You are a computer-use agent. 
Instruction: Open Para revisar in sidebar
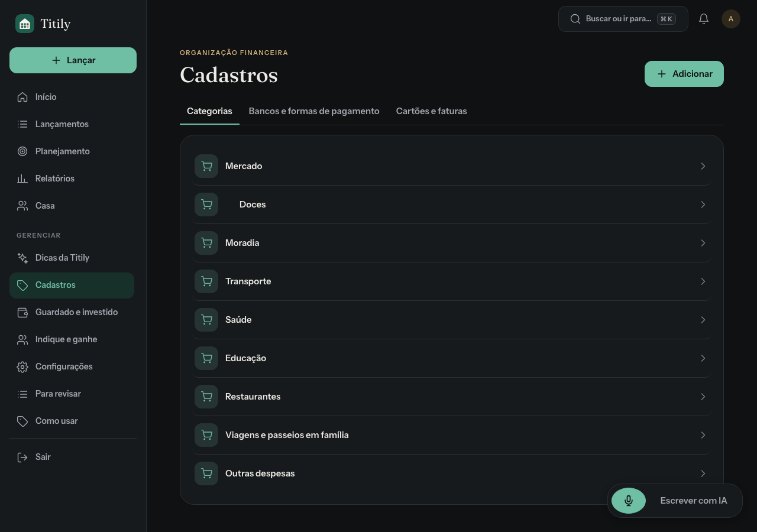pos(72,394)
